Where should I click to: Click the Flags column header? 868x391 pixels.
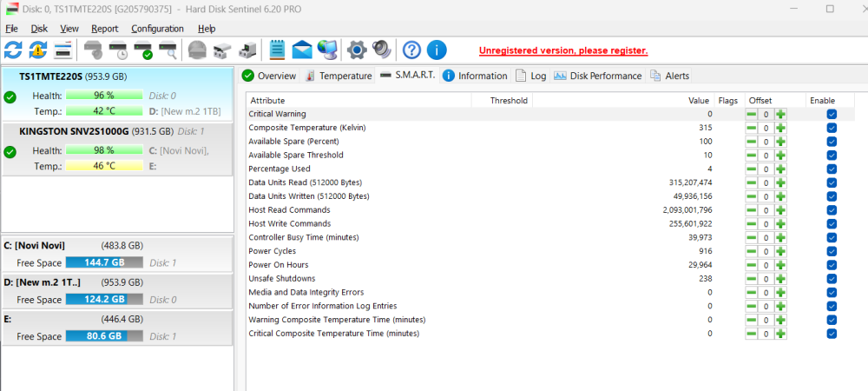[729, 101]
